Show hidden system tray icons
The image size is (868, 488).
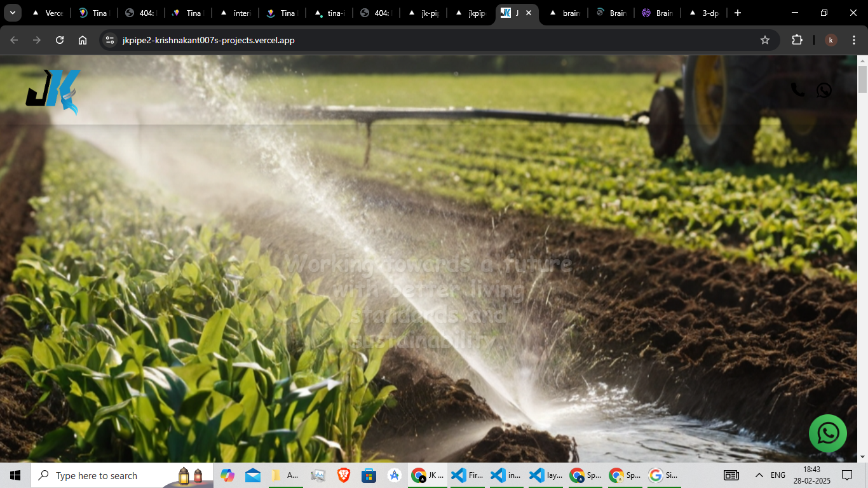(x=759, y=475)
